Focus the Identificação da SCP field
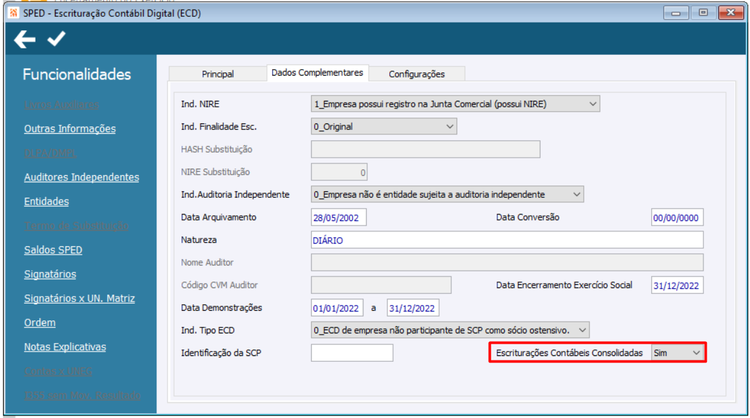750x418 pixels. point(352,353)
